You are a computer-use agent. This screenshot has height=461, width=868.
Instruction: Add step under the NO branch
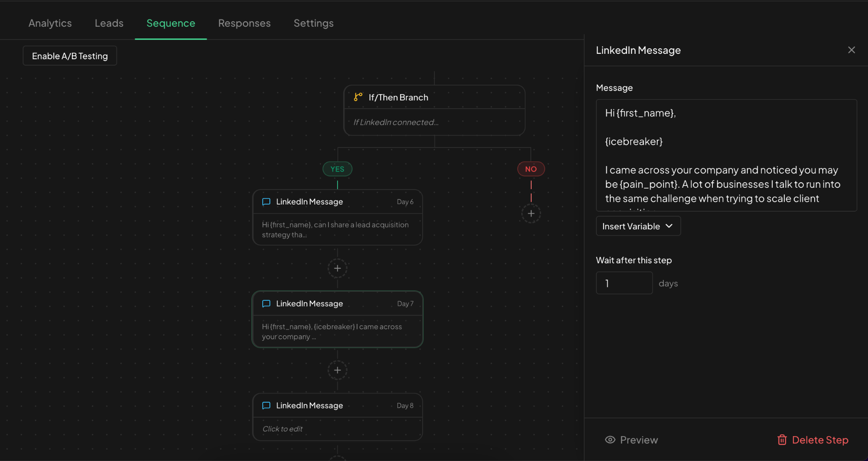tap(531, 214)
